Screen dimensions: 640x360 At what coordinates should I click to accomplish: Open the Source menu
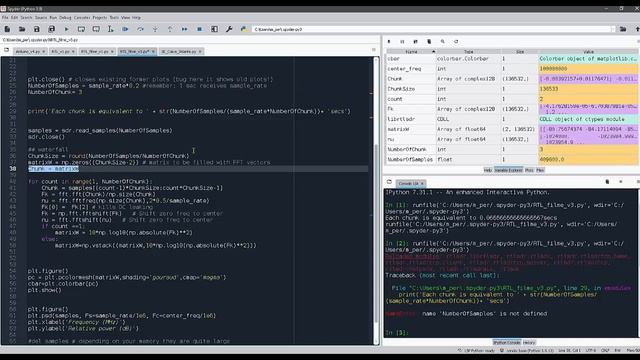pyautogui.click(x=41, y=18)
